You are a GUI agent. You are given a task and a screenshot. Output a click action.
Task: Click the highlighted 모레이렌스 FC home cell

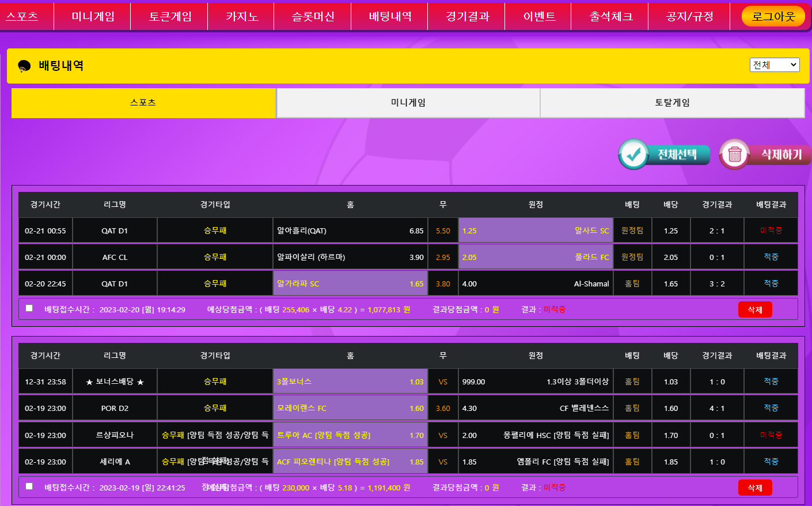click(x=350, y=408)
